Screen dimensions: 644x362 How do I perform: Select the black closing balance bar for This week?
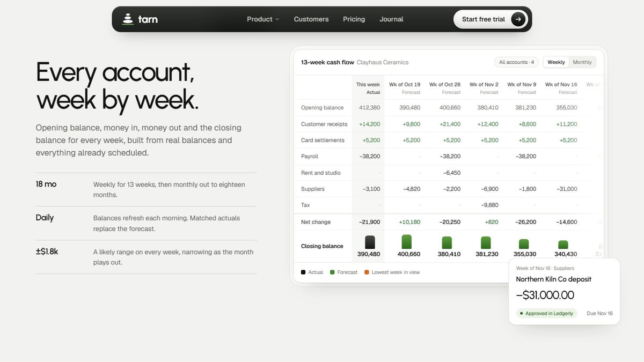click(x=370, y=242)
